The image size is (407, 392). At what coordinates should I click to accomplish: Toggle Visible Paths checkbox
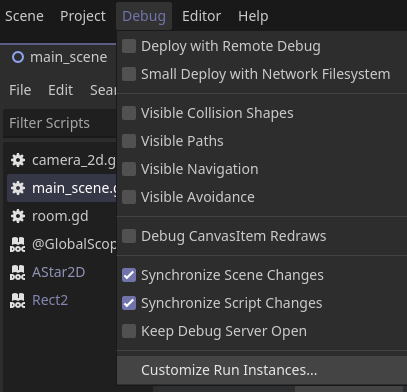pyautogui.click(x=129, y=141)
